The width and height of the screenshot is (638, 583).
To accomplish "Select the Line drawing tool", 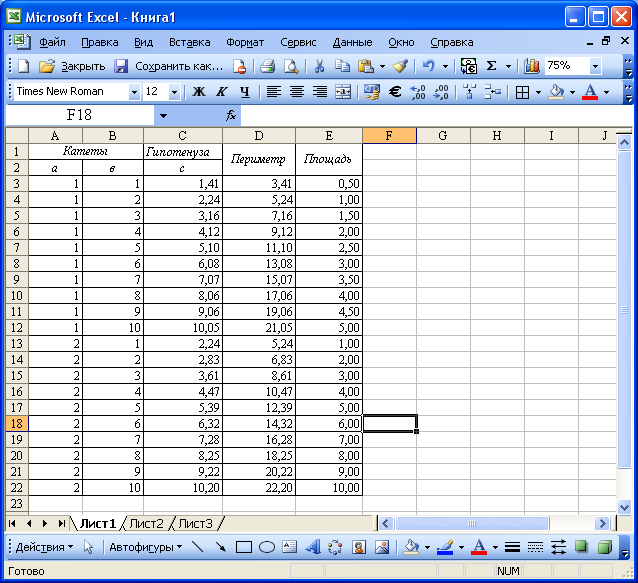I will tap(198, 547).
